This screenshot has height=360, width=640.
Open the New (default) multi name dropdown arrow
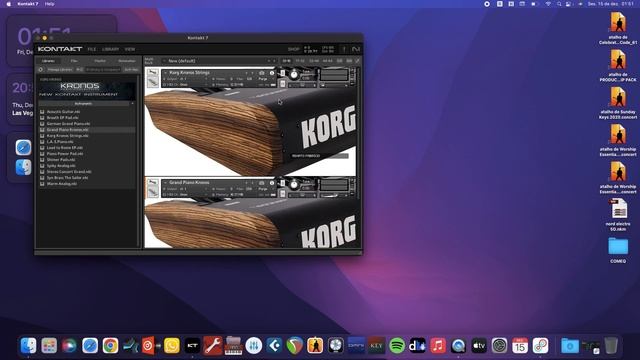click(164, 61)
